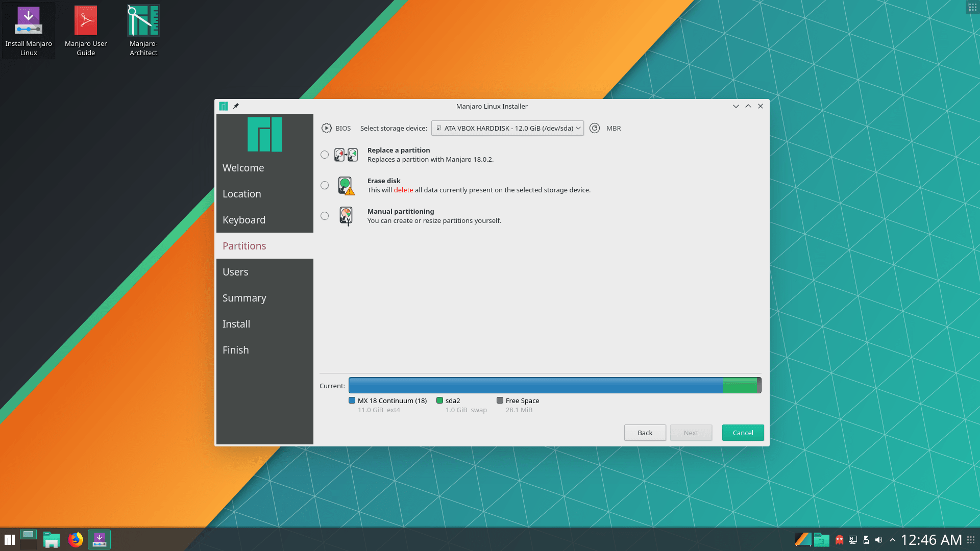The width and height of the screenshot is (980, 551).
Task: Open the removable devices tray icon
Action: (x=866, y=540)
